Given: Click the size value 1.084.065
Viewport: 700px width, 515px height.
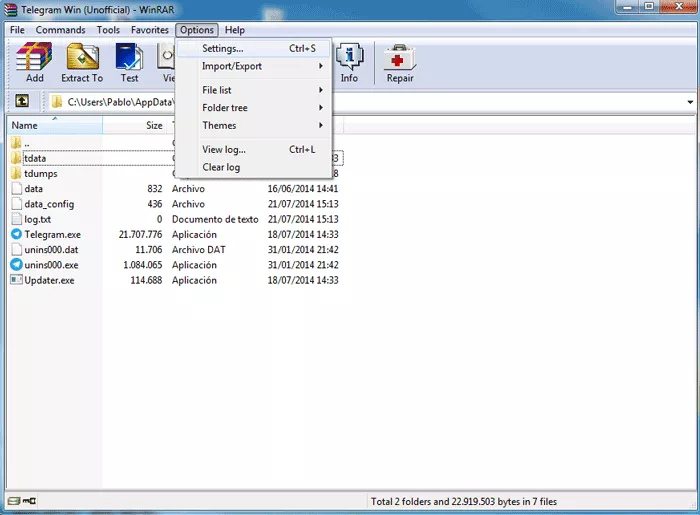Looking at the screenshot, I should [x=142, y=265].
